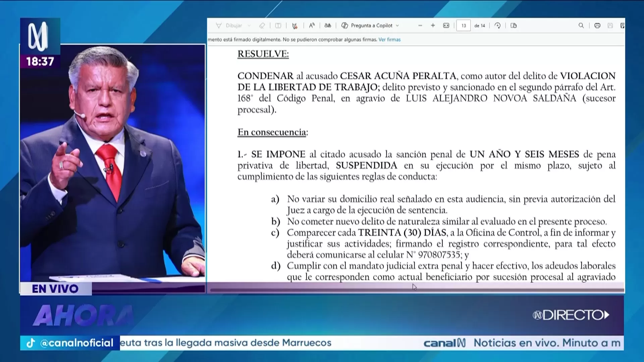This screenshot has width=644, height=362.
Task: Click the name 'CESAR ACUÑA PERALTA'
Action: tap(398, 76)
